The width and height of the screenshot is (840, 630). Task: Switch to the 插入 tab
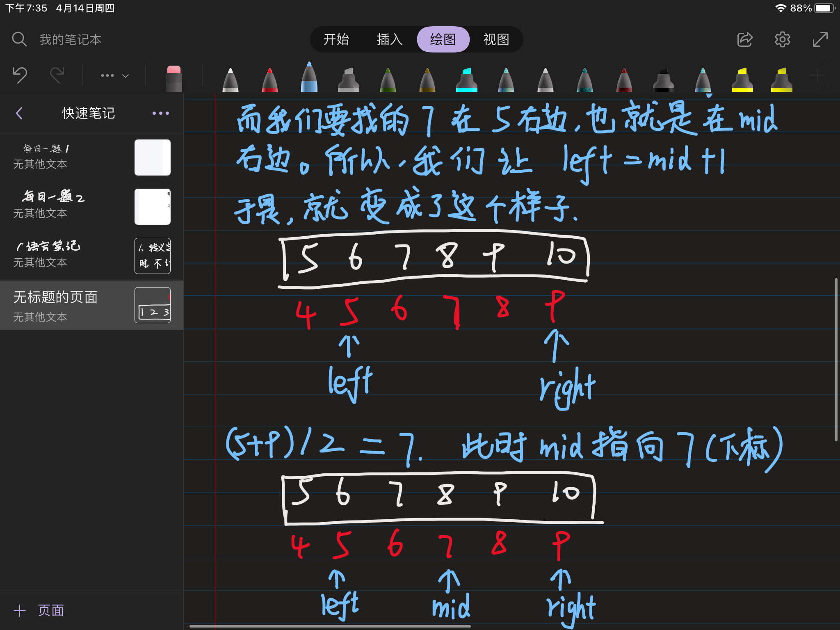(389, 39)
